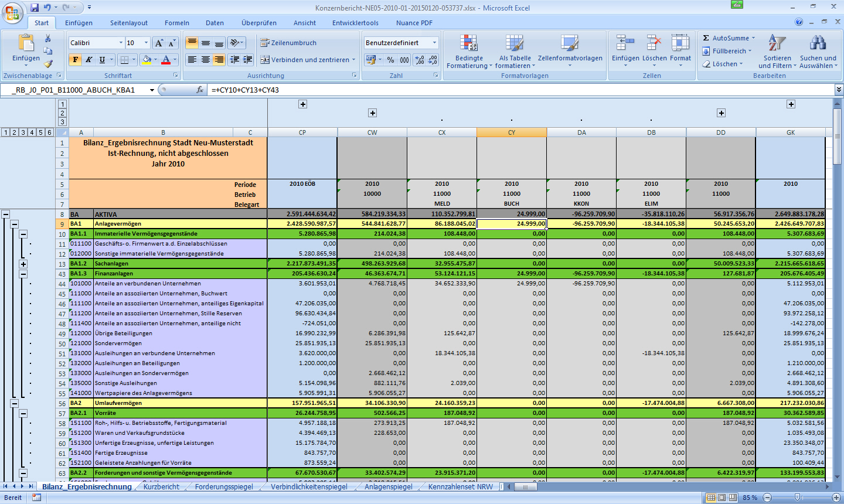Image resolution: width=844 pixels, height=504 pixels.
Task: Click the fx insert function icon
Action: click(200, 90)
